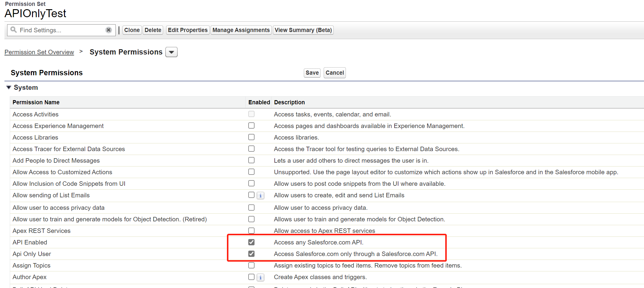The width and height of the screenshot is (644, 288).
Task: Click the 'Assign Topics' permission name
Action: [31, 265]
